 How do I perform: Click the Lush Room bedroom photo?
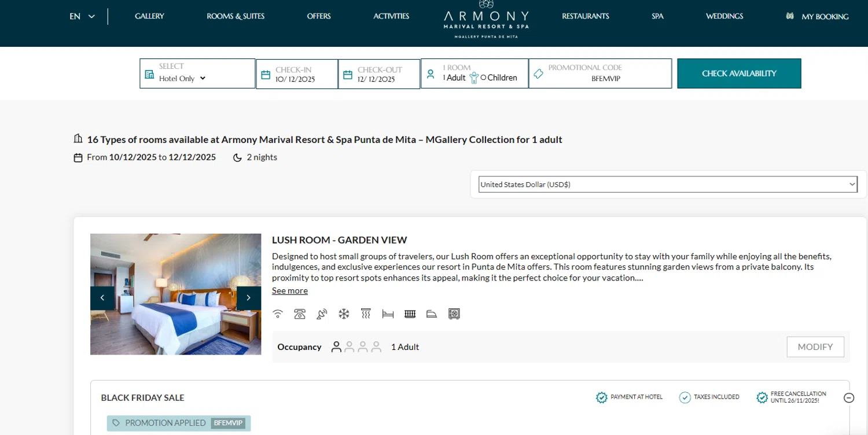tap(176, 294)
